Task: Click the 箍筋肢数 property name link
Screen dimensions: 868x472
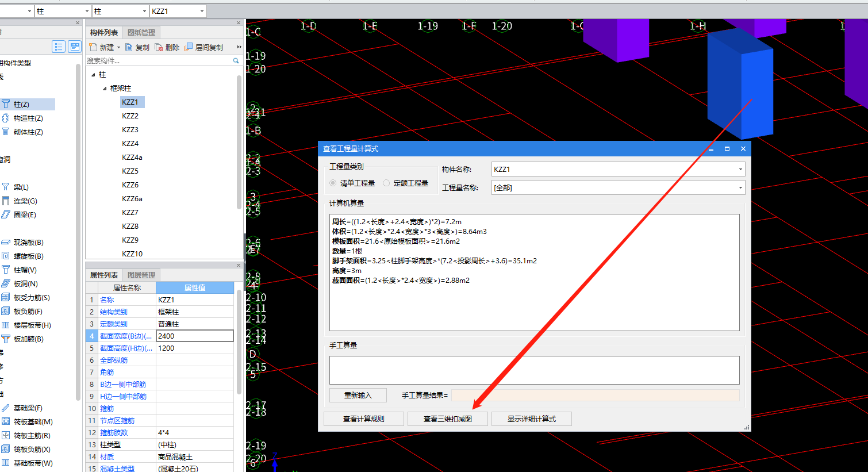Action: (114, 432)
